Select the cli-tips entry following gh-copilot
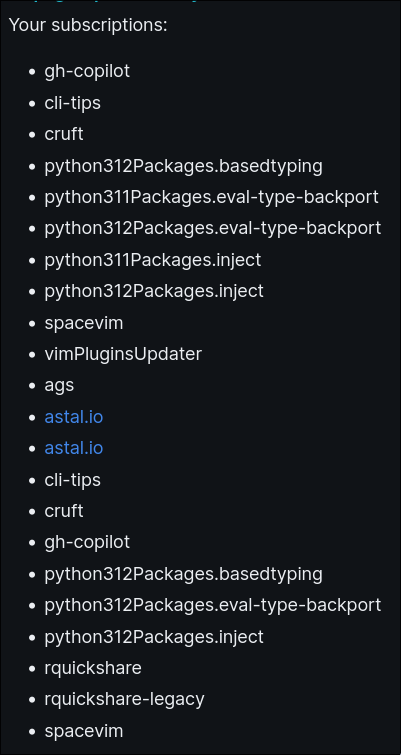 pyautogui.click(x=73, y=103)
